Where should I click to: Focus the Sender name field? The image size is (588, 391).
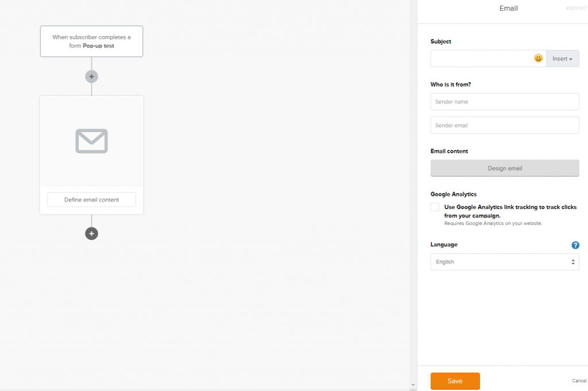click(504, 102)
